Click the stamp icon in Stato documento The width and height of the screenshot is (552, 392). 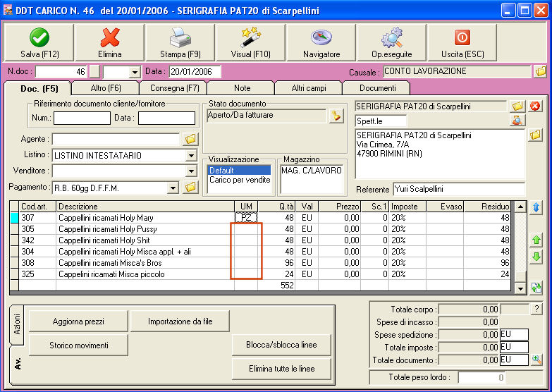[336, 116]
